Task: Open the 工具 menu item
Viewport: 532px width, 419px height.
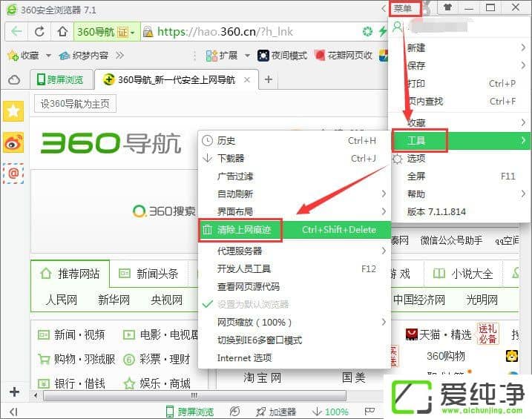Action: coord(417,139)
